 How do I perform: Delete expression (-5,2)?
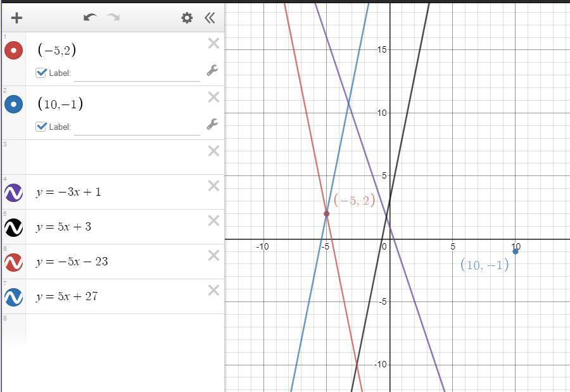[x=214, y=43]
